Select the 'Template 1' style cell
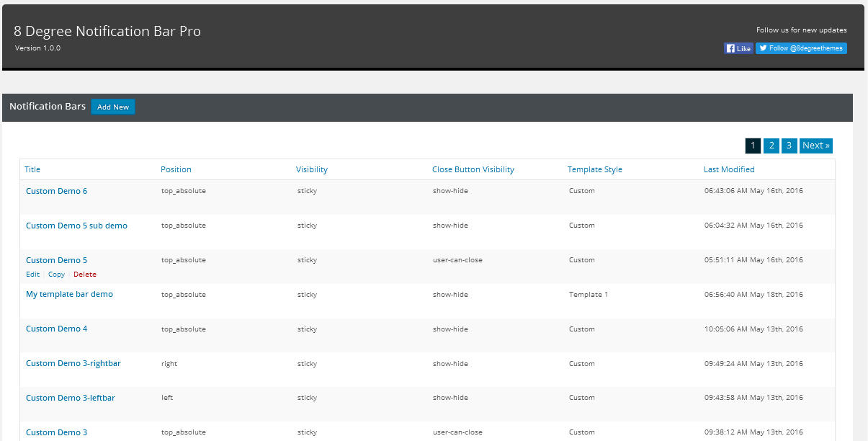The image size is (868, 441). [589, 295]
